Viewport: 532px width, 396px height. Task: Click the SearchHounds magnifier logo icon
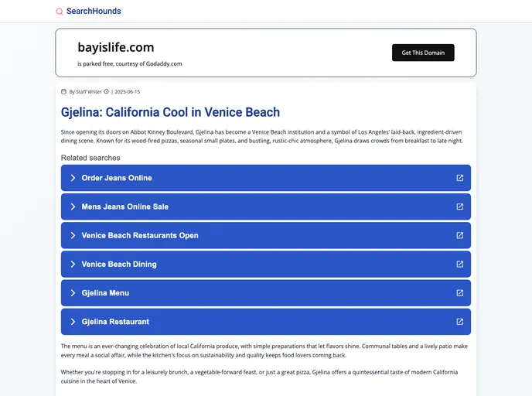pos(60,12)
